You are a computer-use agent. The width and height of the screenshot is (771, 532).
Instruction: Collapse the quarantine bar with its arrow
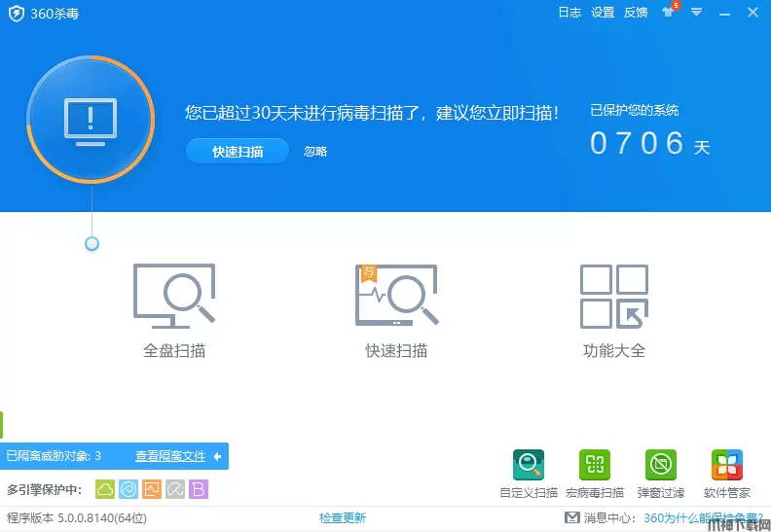[x=218, y=455]
